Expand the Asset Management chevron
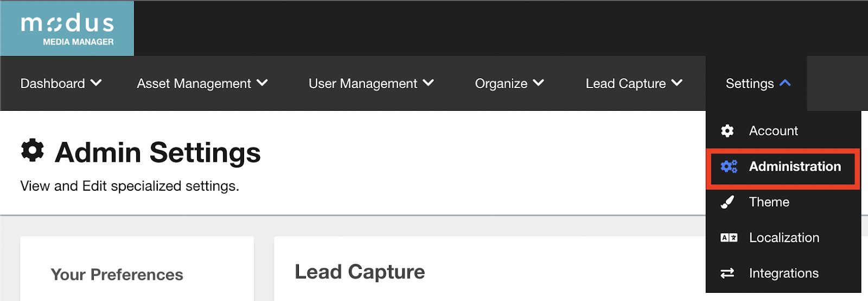868x301 pixels. pyautogui.click(x=262, y=83)
